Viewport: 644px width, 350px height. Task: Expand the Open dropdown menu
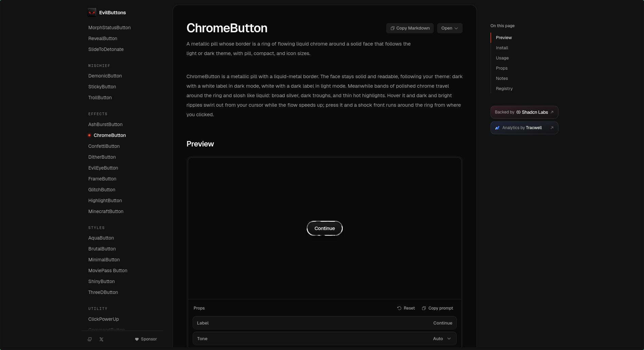click(450, 28)
